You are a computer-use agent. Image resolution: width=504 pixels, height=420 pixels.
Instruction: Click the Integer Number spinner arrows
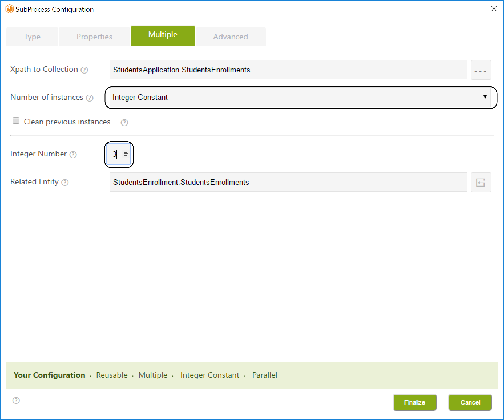click(126, 154)
